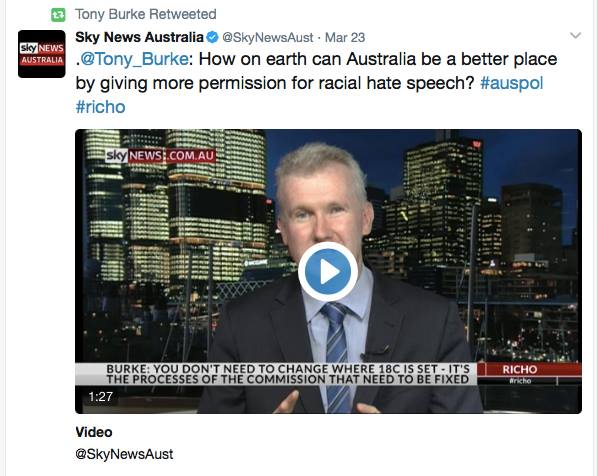Click the tweet text about racial hate speech
The height and width of the screenshot is (476, 597).
click(316, 83)
